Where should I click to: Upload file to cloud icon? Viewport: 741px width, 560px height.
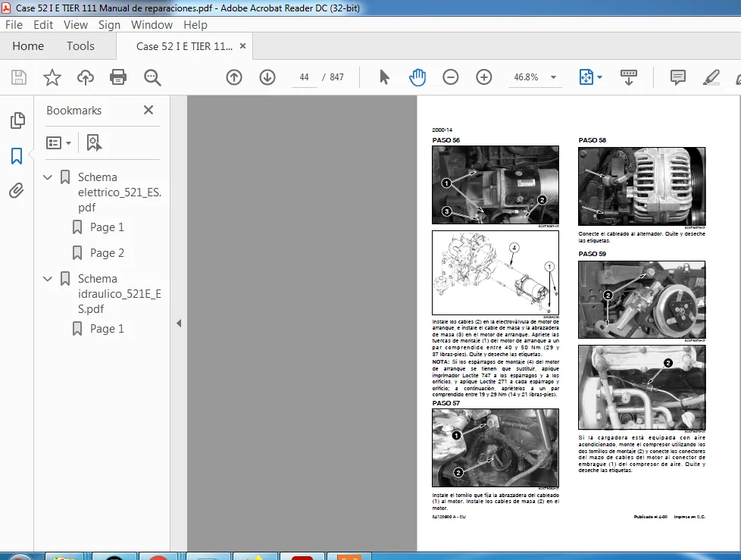[x=86, y=77]
